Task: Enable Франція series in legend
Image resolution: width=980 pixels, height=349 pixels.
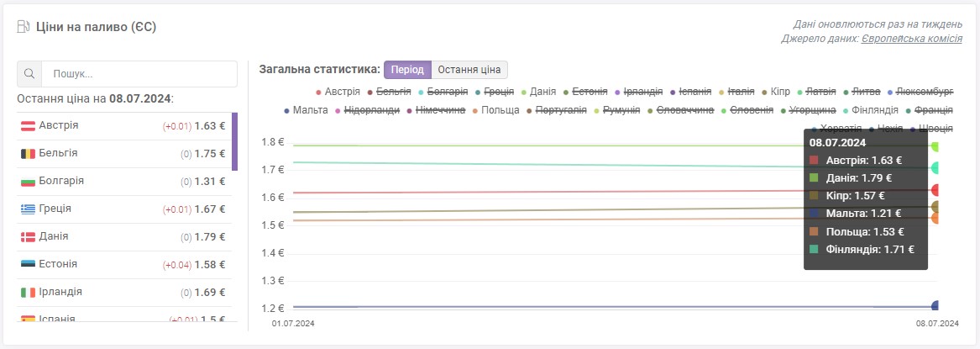Action: pos(929,111)
